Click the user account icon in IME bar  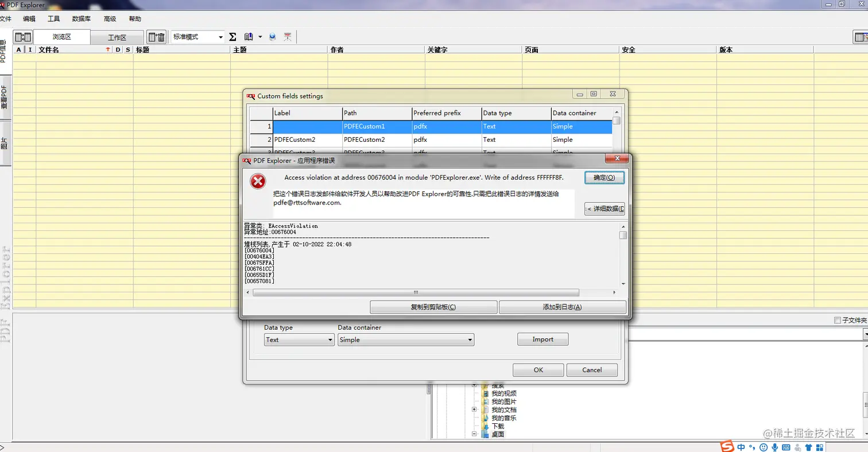(x=797, y=447)
